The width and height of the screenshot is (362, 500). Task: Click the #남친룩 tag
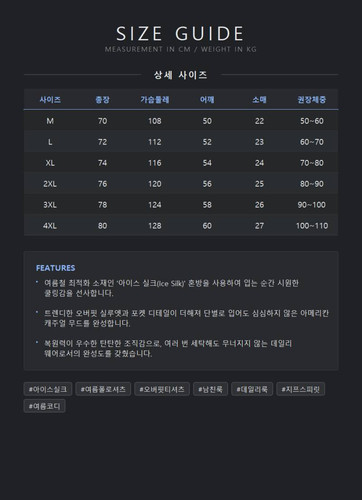(210, 389)
